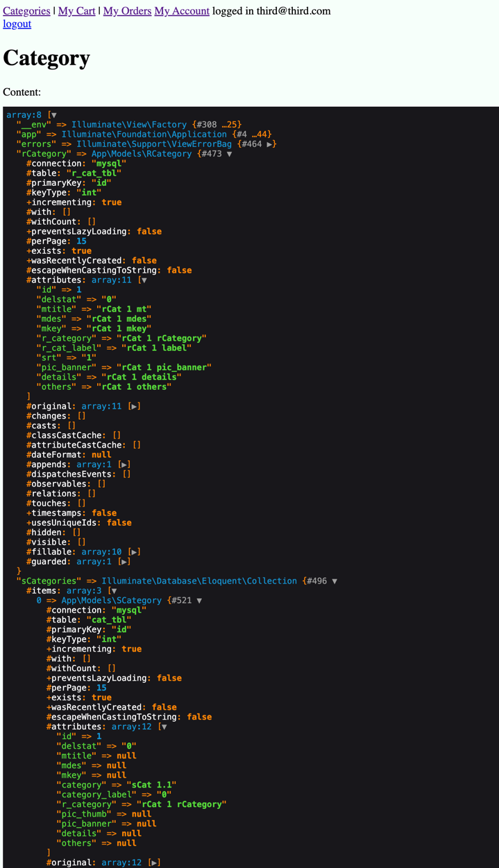
Task: Collapse the attributes array:11 section
Action: [x=144, y=280]
